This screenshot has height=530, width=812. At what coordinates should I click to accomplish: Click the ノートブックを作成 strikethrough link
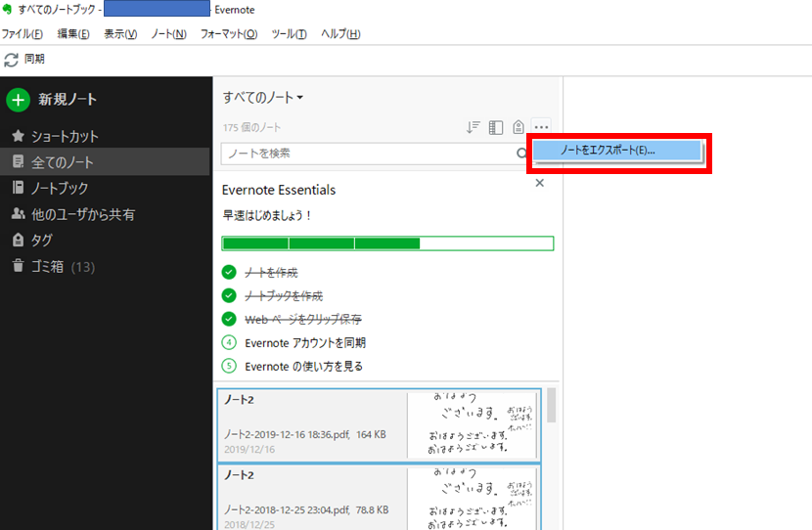[284, 296]
